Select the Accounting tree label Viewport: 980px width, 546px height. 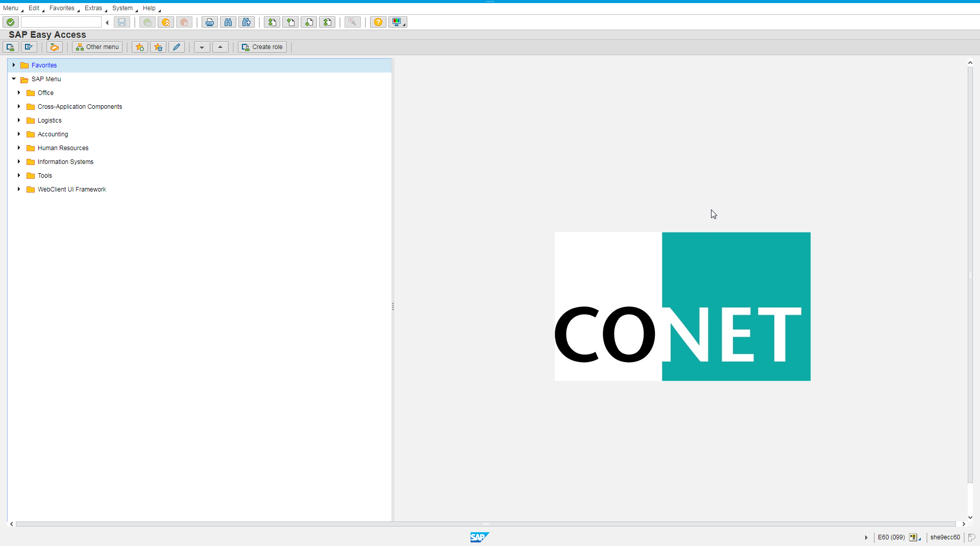pos(53,134)
